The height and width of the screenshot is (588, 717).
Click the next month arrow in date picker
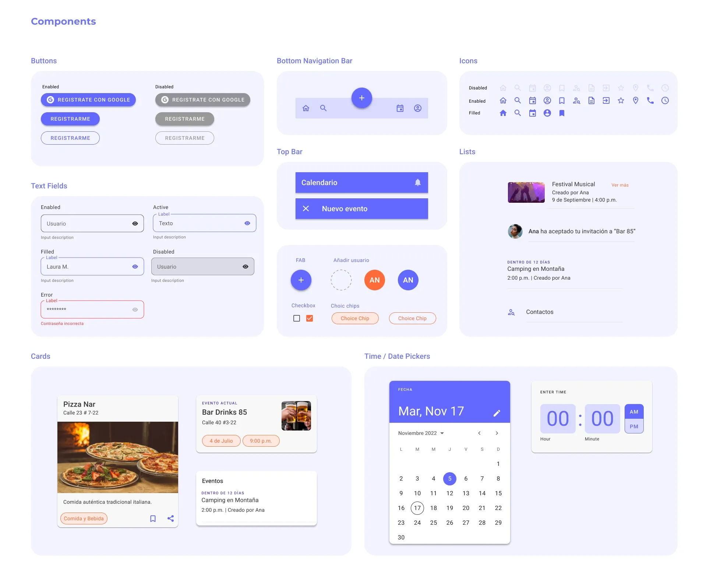(x=497, y=433)
